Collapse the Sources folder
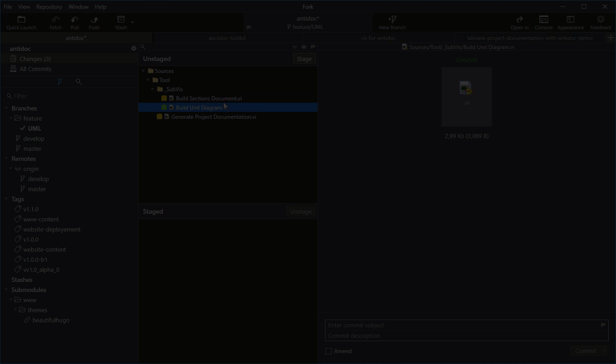This screenshot has height=364, width=616. coord(143,71)
